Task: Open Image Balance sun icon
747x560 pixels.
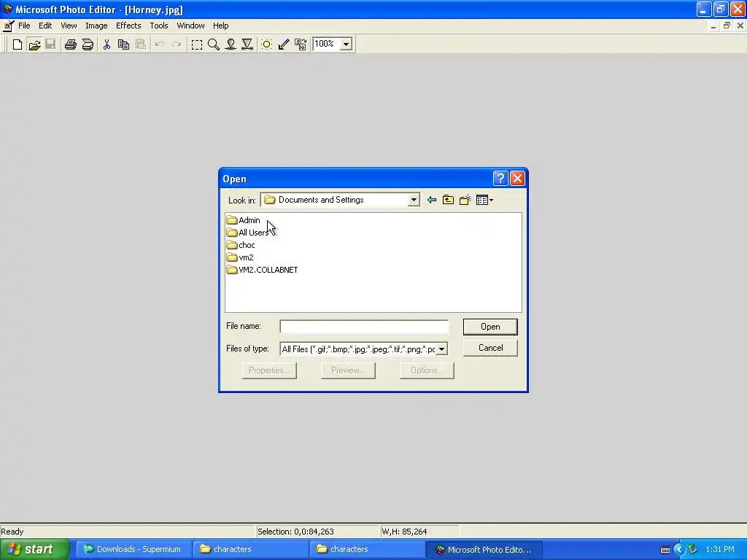Action: pos(267,44)
